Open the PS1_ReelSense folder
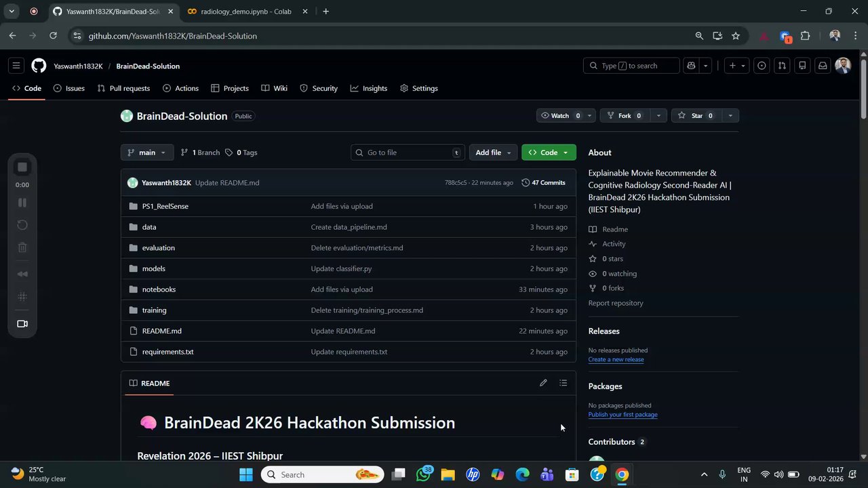 (165, 206)
